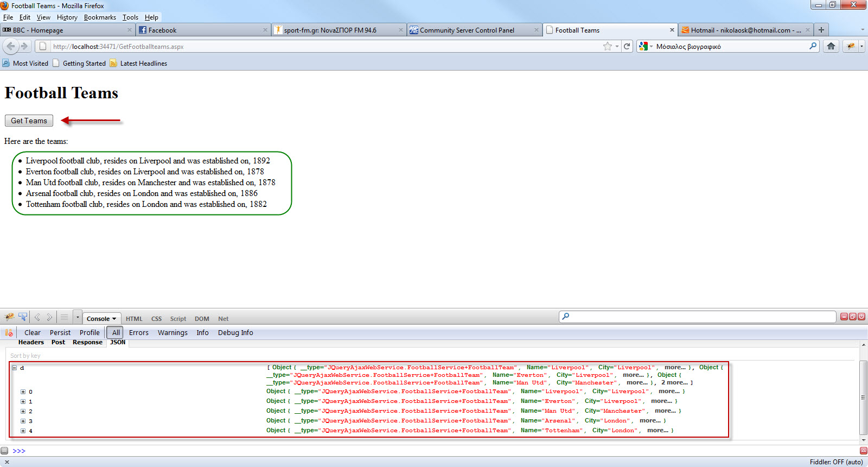Open Firebug in a new window
868x467 pixels.
(853, 317)
